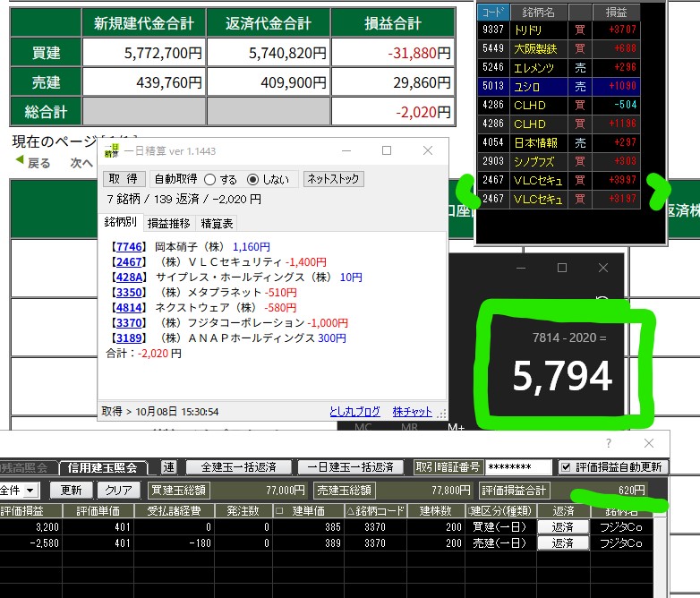Switch to the 損益推移 tab
This screenshot has width=700, height=598.
pos(167,223)
